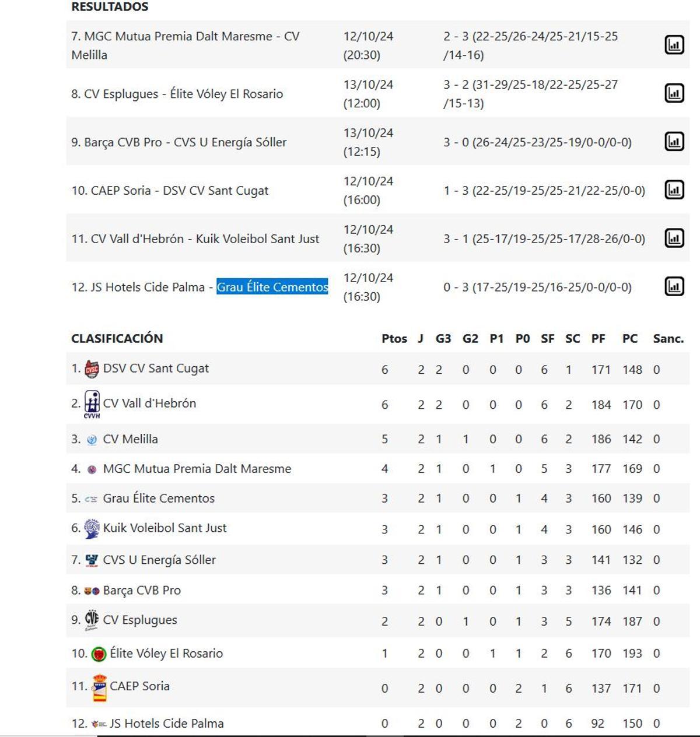This screenshot has width=700, height=737.
Task: Sort standings by Ptos column
Action: [x=395, y=338]
